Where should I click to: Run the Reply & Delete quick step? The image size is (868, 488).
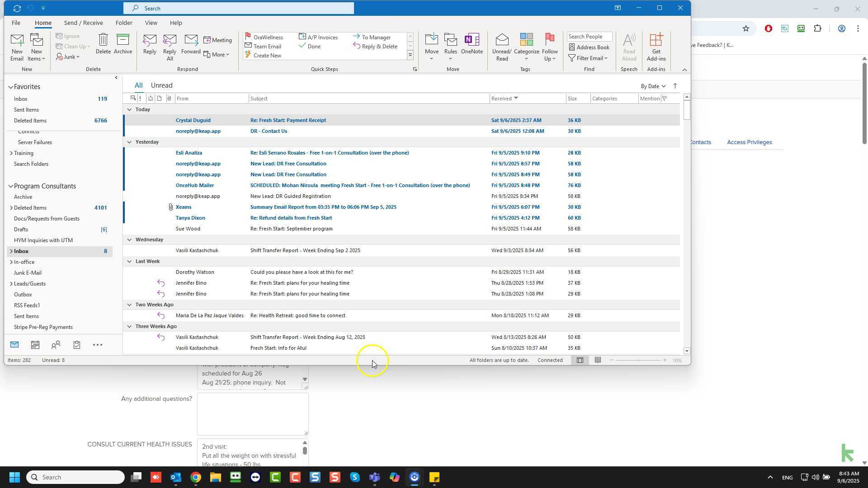[x=375, y=47]
